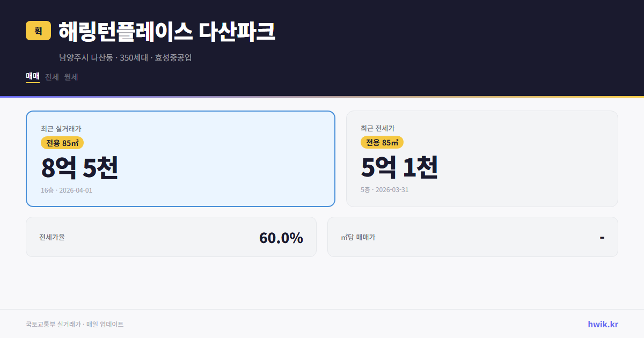
Task: Switch to the 월세 tab
Action: click(x=70, y=77)
